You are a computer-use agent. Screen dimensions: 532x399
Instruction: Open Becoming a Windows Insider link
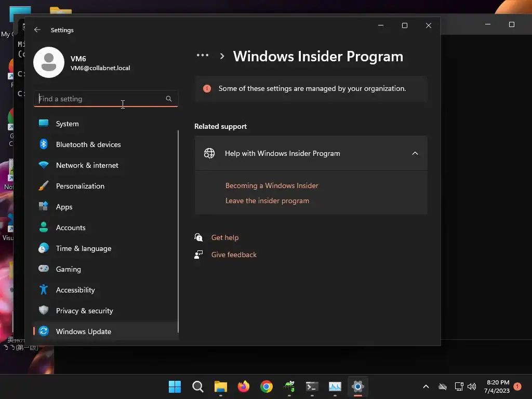pos(272,185)
